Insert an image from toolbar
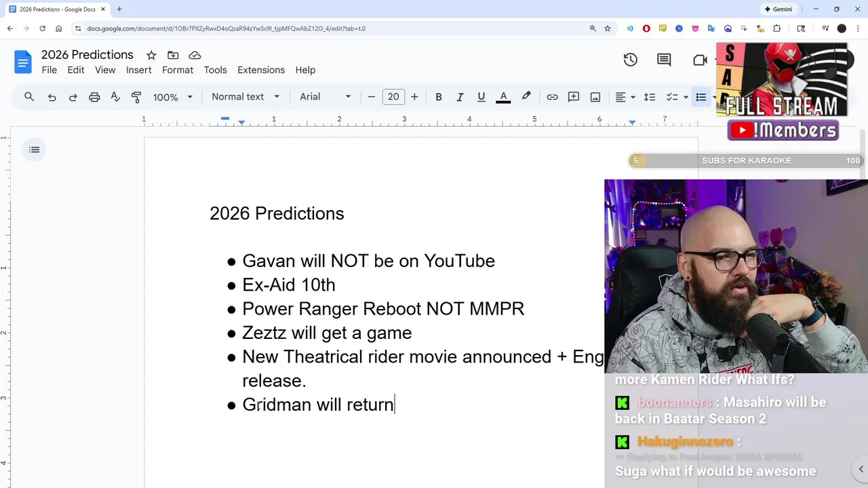This screenshot has height=488, width=868. pos(595,97)
